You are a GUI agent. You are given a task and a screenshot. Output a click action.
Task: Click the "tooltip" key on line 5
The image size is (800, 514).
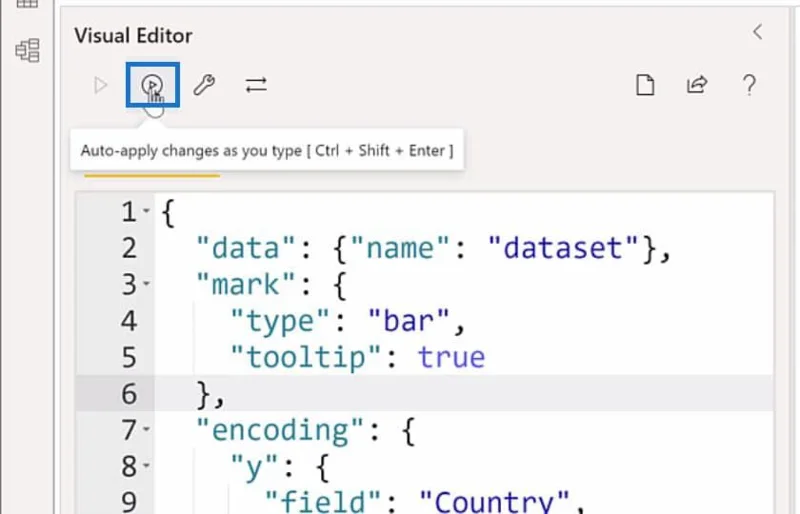point(306,357)
